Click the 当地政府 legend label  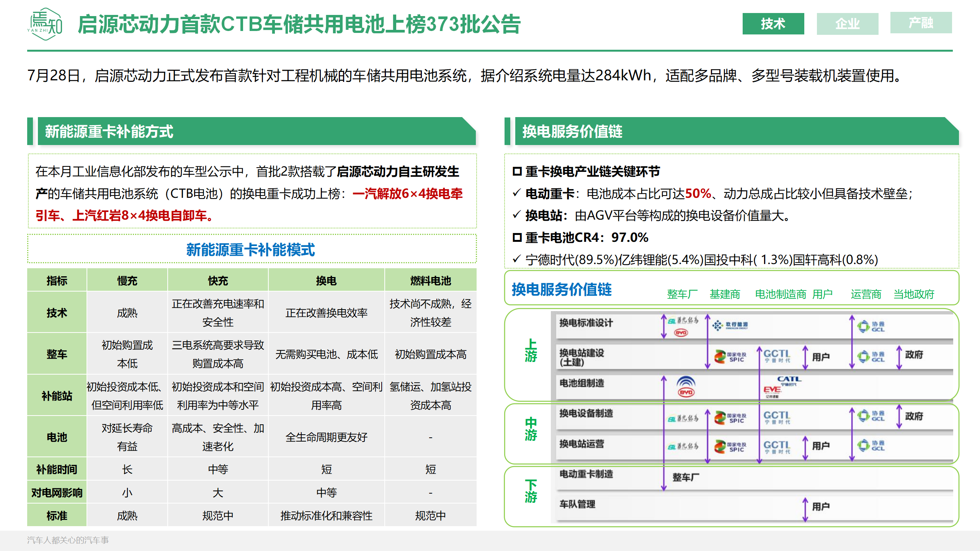coord(914,294)
